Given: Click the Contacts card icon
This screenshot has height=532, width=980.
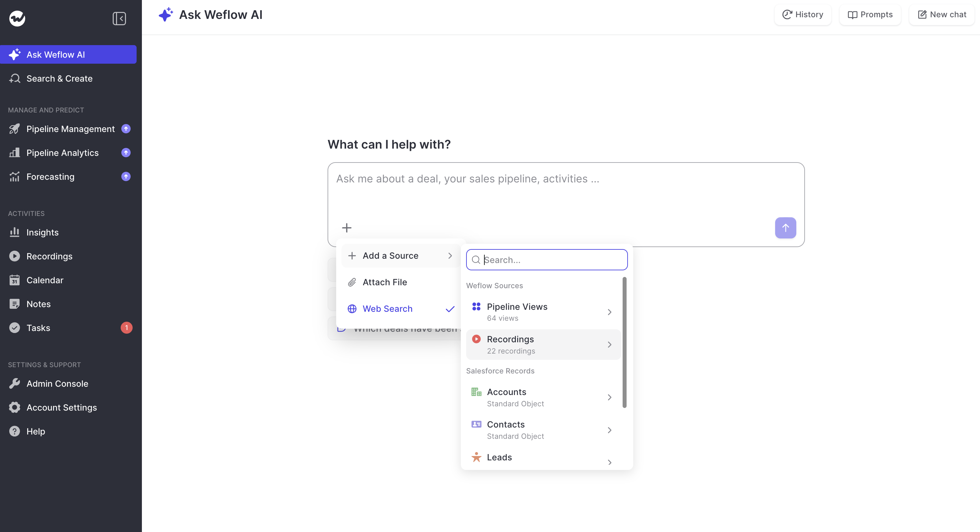Looking at the screenshot, I should pyautogui.click(x=476, y=424).
